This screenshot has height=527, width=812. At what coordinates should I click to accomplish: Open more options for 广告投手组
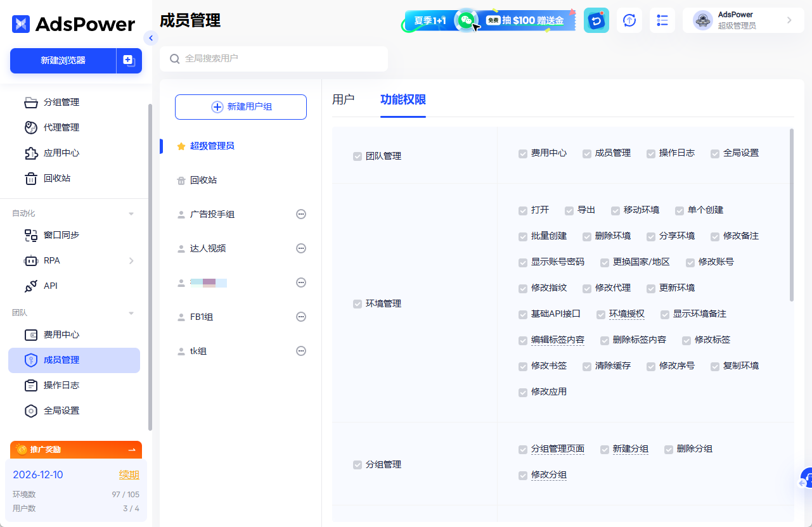click(302, 214)
